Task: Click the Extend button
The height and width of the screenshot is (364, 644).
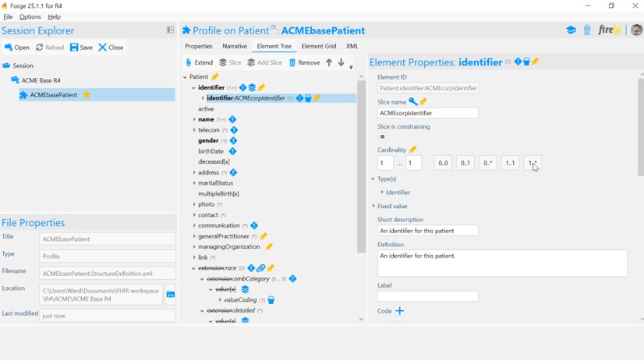Action: pyautogui.click(x=199, y=62)
